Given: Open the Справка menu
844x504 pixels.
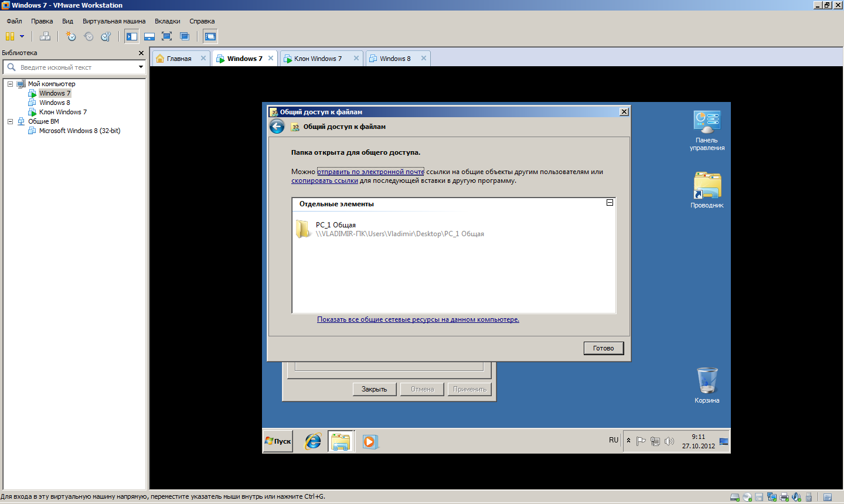Looking at the screenshot, I should (x=202, y=21).
